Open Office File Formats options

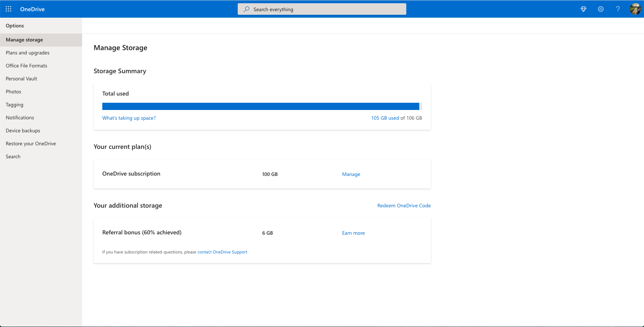click(41, 66)
